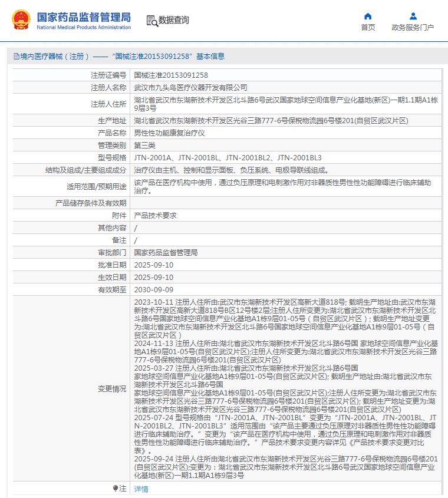Click the 2025-07-24 change record entry
This screenshot has height=498, width=448.
(285, 434)
